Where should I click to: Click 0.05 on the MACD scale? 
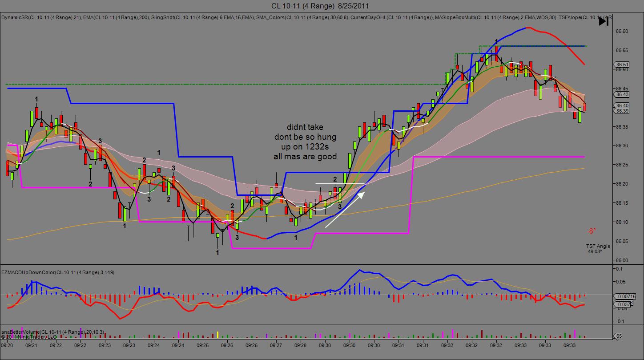621,282
